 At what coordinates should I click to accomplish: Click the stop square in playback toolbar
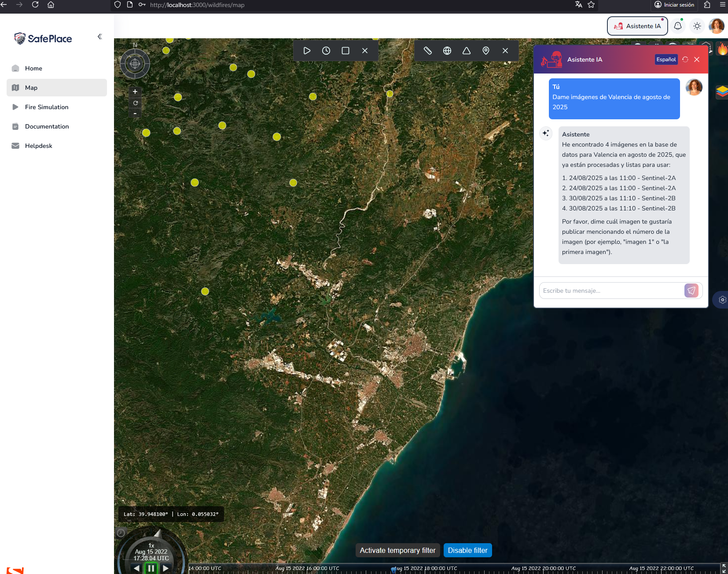(346, 51)
